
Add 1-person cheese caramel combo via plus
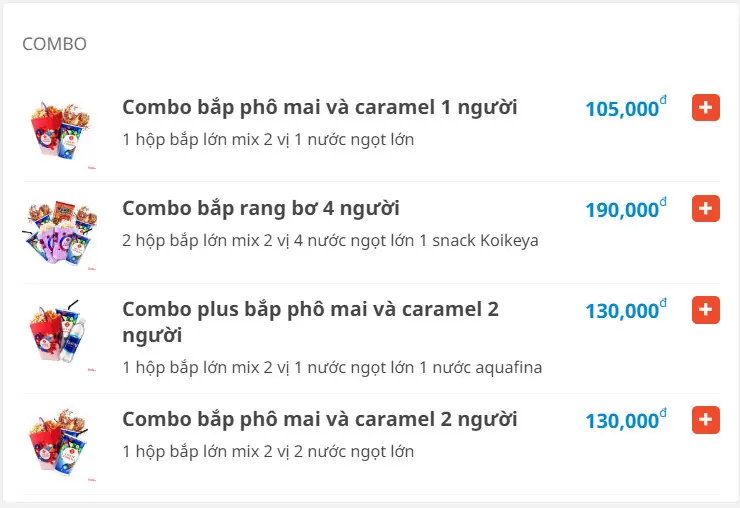pos(705,108)
